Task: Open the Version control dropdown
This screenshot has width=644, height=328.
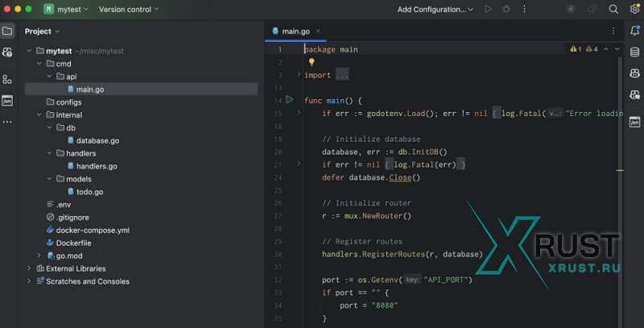Action: click(128, 9)
